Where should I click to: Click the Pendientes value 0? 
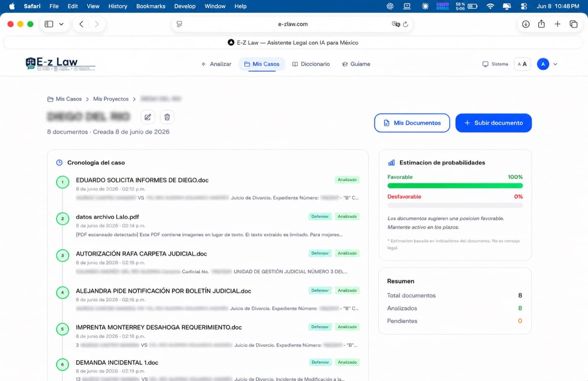pos(520,321)
